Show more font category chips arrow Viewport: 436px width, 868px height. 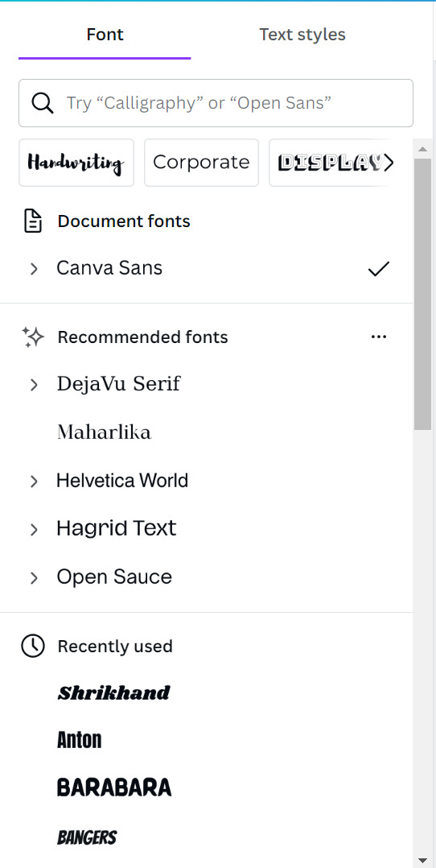[389, 162]
